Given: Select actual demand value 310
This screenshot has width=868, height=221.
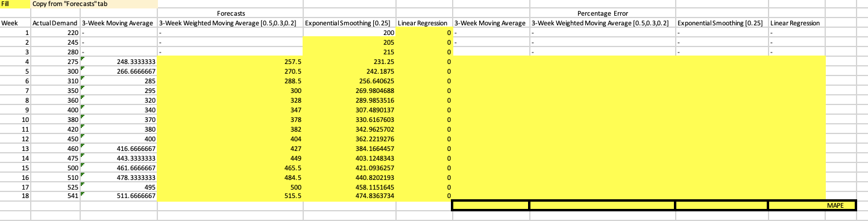Looking at the screenshot, I should click(55, 80).
